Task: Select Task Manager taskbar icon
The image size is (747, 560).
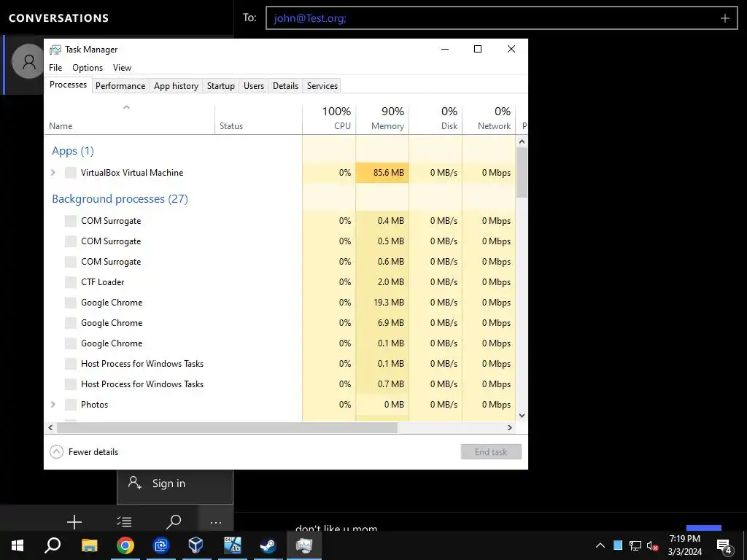Action: point(304,545)
